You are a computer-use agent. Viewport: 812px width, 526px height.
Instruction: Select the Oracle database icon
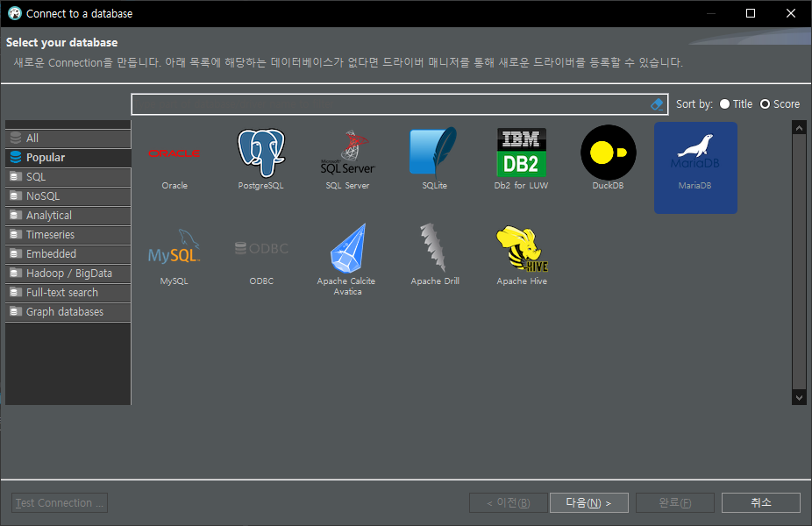pyautogui.click(x=175, y=153)
